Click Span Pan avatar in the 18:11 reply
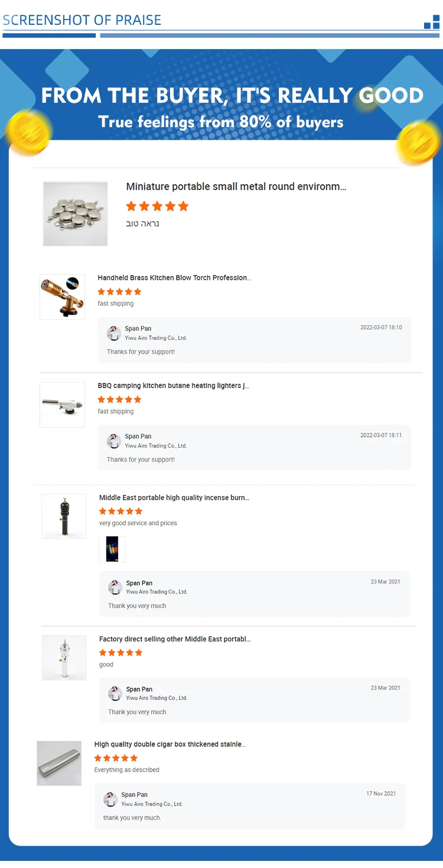The image size is (443, 868). coord(114,441)
